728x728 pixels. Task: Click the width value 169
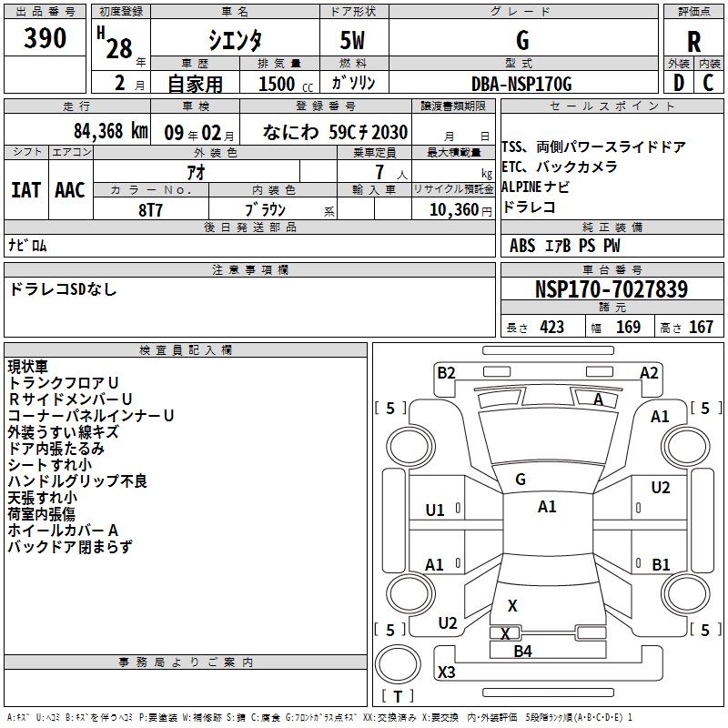628,328
